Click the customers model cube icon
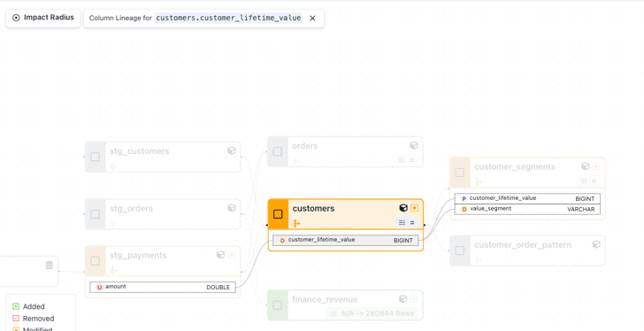644x331 pixels. point(403,208)
